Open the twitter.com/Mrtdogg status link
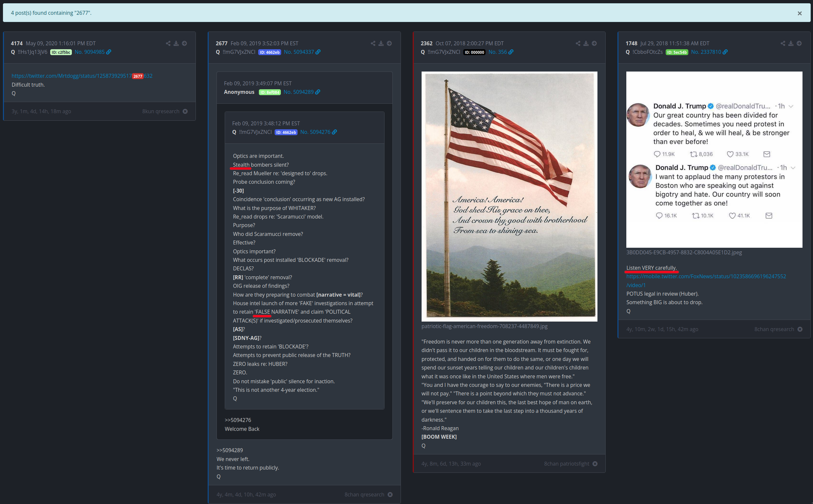813x504 pixels. 82,76
